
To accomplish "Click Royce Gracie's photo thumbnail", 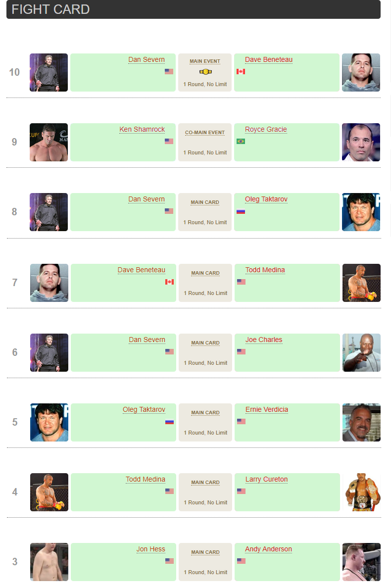I will (x=361, y=142).
